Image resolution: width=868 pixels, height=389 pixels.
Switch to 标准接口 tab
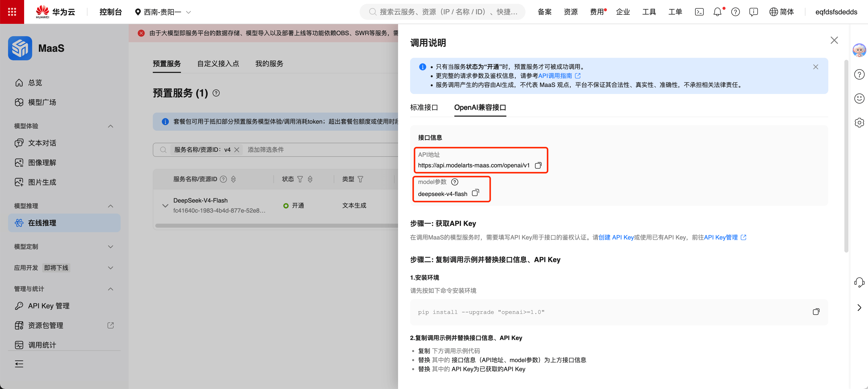tap(424, 108)
